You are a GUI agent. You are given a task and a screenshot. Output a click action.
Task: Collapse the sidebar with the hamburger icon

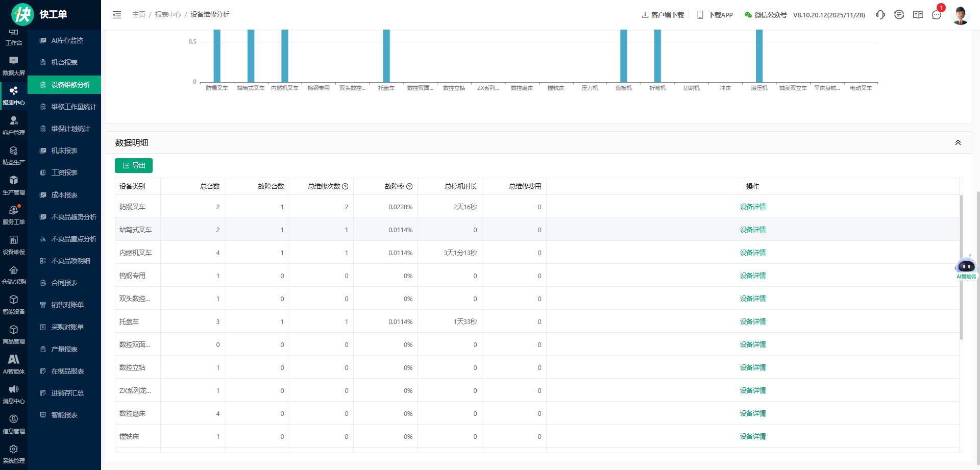(117, 15)
